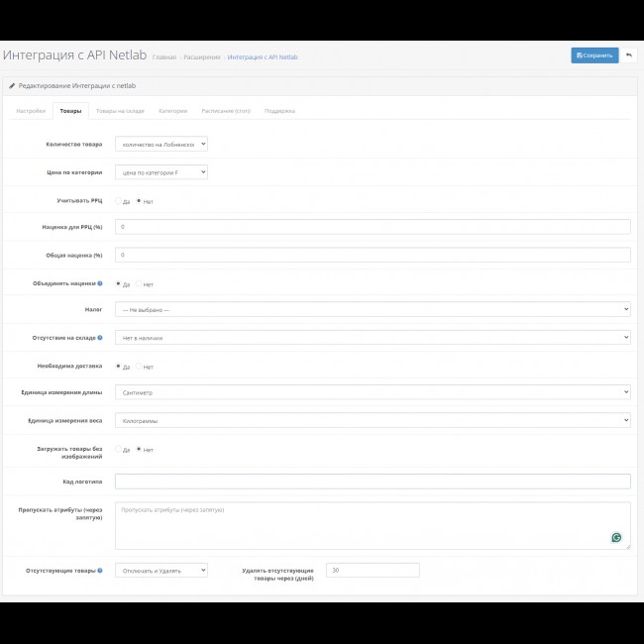This screenshot has width=644, height=644.
Task: Choose Да for Загружать товары без изображений
Action: [118, 450]
